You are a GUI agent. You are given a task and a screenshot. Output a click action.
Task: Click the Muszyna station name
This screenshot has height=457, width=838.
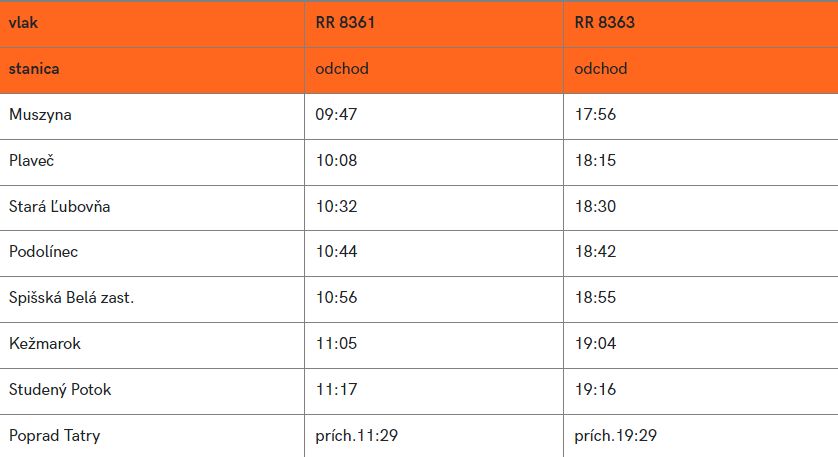pyautogui.click(x=40, y=115)
